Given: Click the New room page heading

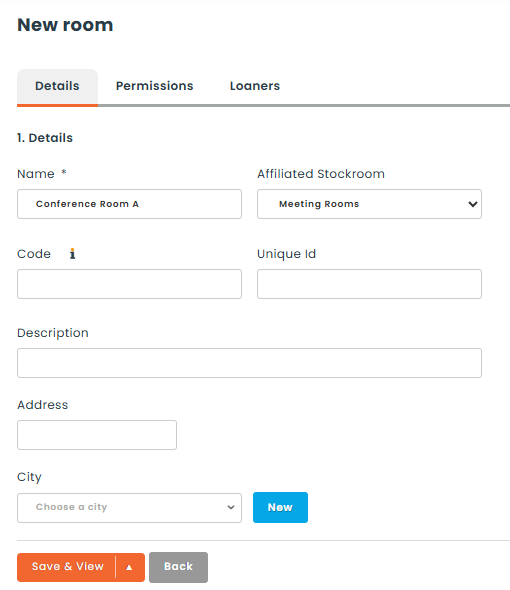Looking at the screenshot, I should click(65, 25).
